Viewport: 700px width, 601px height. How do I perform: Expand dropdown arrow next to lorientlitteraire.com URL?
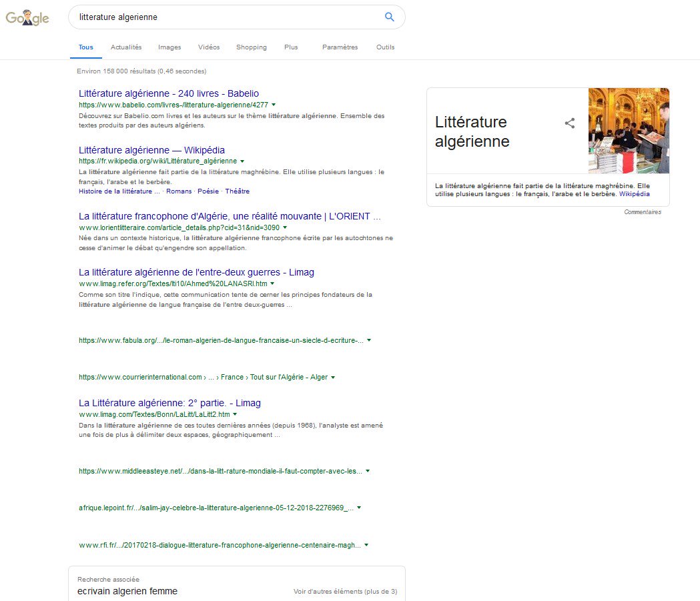285,227
